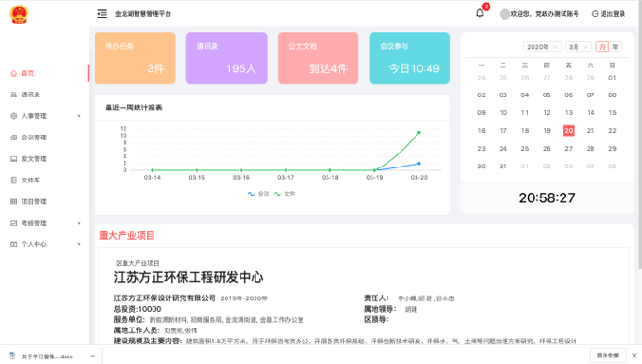Viewport: 642px width, 364px height.
Task: Toggle 文件 series in chart legend
Action: pos(285,194)
